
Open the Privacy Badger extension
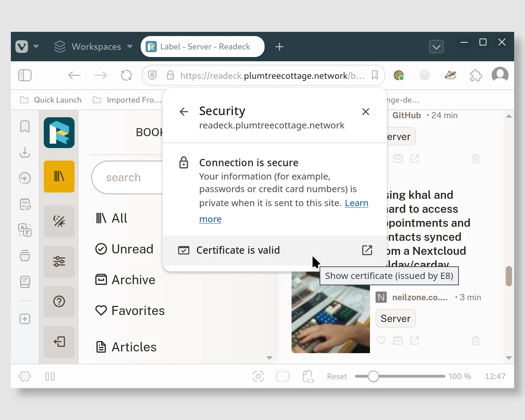pyautogui.click(x=450, y=75)
